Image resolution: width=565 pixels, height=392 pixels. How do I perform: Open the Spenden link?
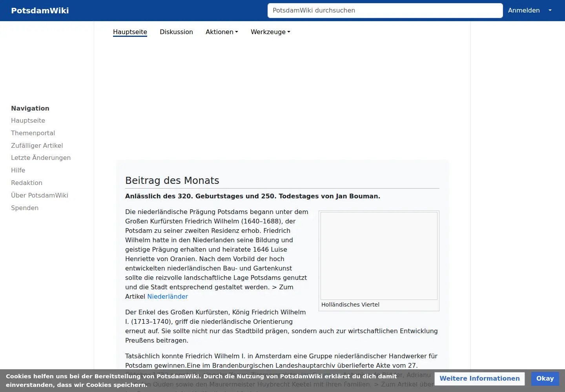[25, 208]
